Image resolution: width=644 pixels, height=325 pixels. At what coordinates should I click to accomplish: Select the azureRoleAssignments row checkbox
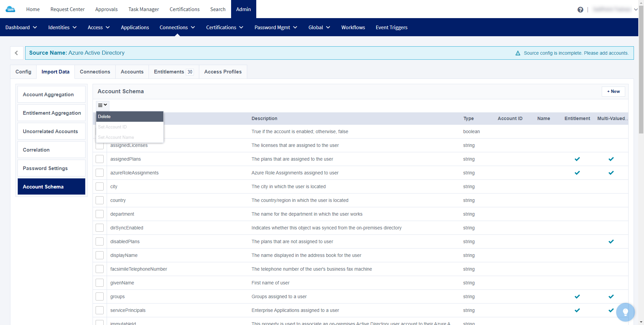[x=100, y=173]
